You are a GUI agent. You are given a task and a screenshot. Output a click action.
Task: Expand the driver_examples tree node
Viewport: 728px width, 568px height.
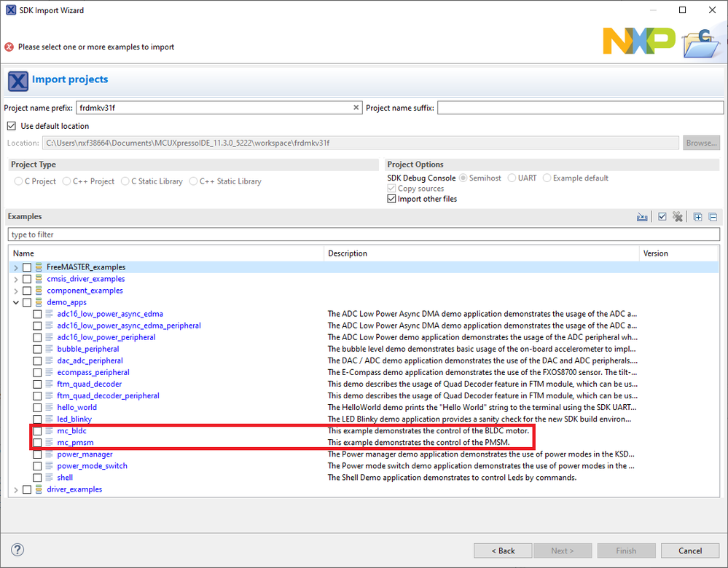[16, 489]
